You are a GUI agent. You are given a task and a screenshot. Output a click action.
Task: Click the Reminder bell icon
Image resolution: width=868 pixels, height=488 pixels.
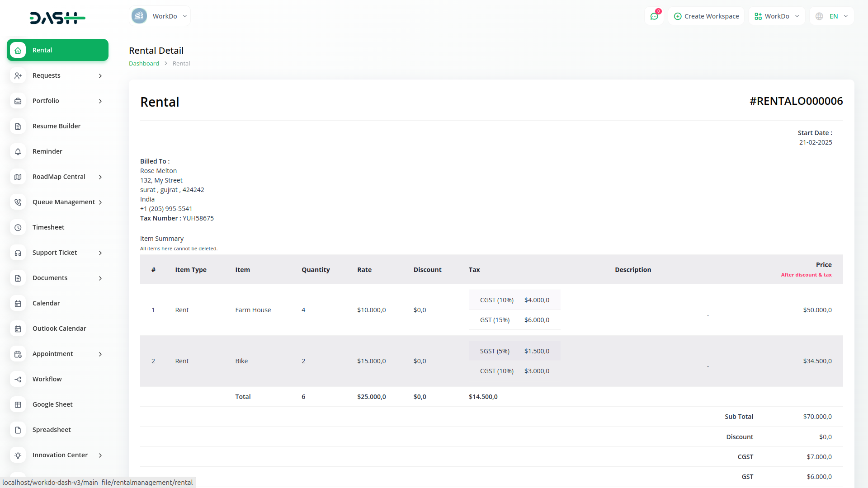[18, 151]
